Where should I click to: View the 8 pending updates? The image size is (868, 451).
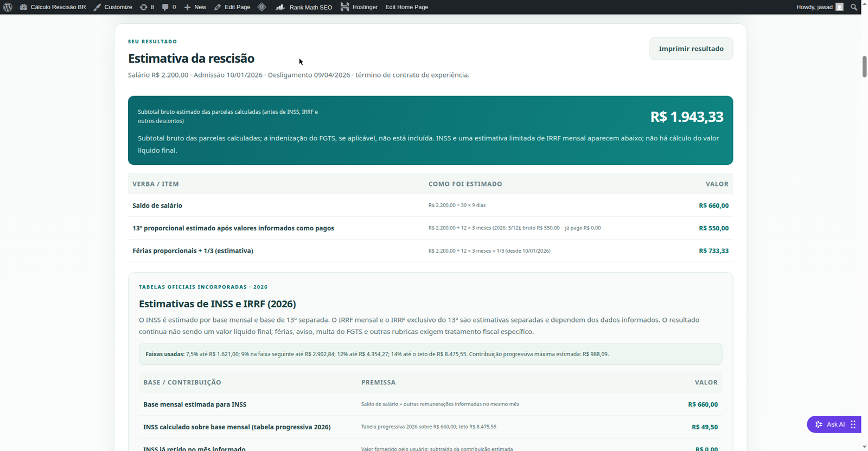[x=147, y=7]
